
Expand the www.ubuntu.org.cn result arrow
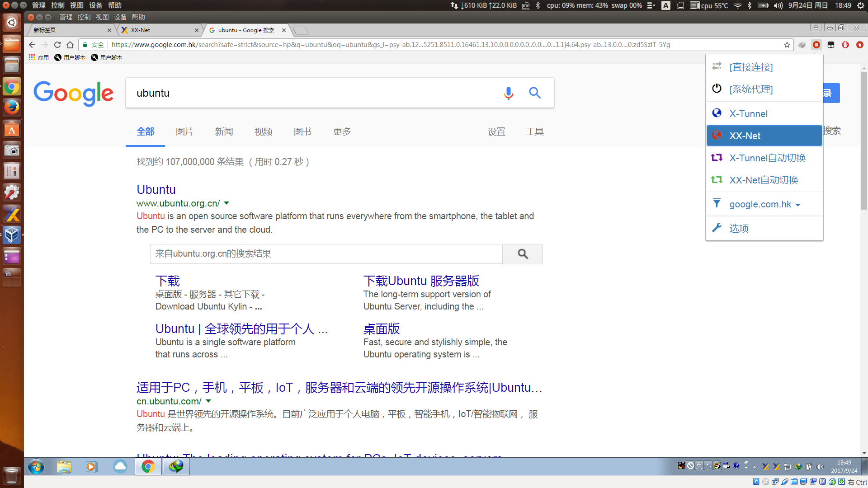pyautogui.click(x=226, y=203)
